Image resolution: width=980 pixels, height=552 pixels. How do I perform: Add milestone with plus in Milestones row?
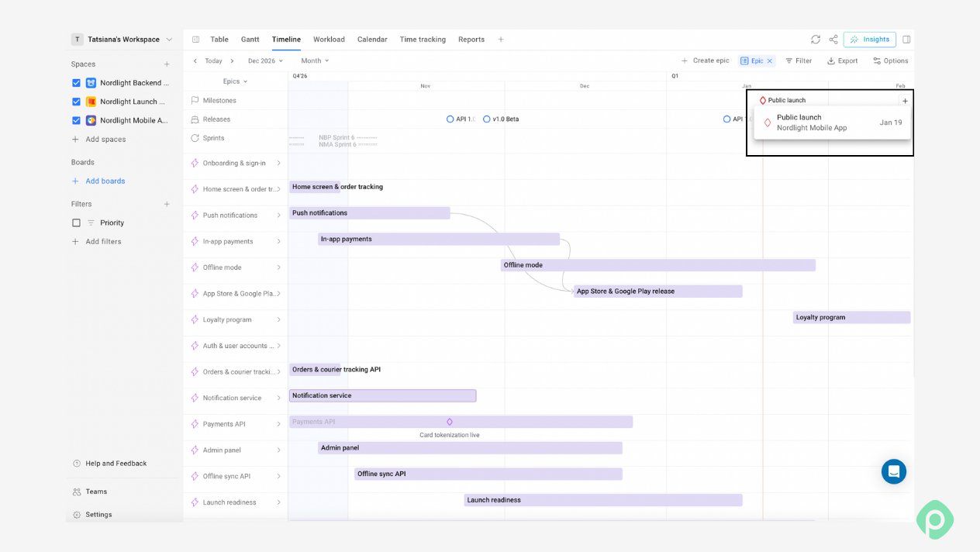[905, 101]
